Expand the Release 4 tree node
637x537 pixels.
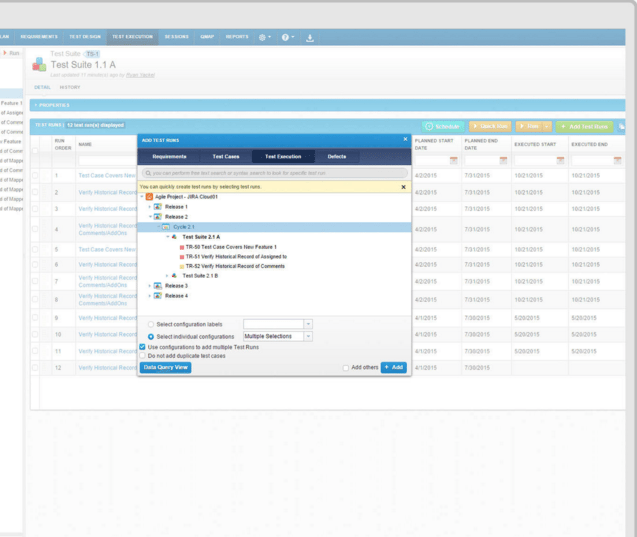coord(150,295)
